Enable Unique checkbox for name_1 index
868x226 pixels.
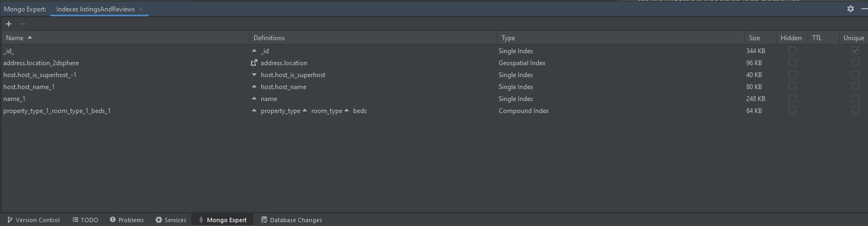click(x=855, y=99)
